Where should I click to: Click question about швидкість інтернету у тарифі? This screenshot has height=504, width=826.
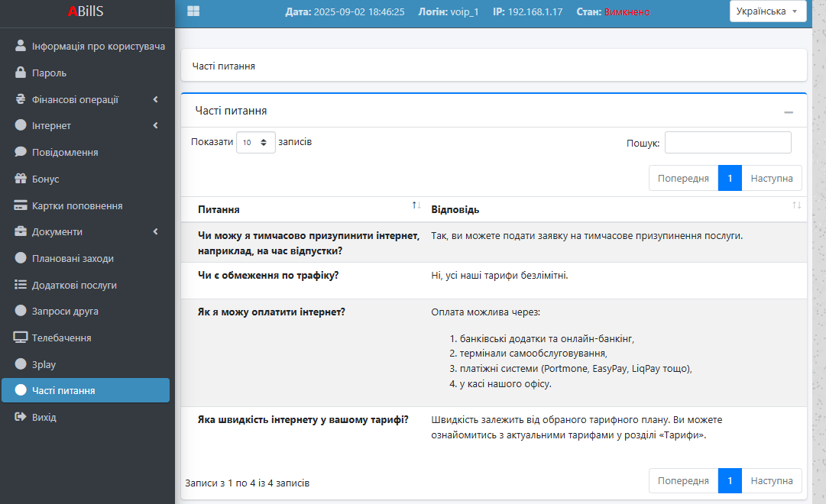pyautogui.click(x=303, y=420)
